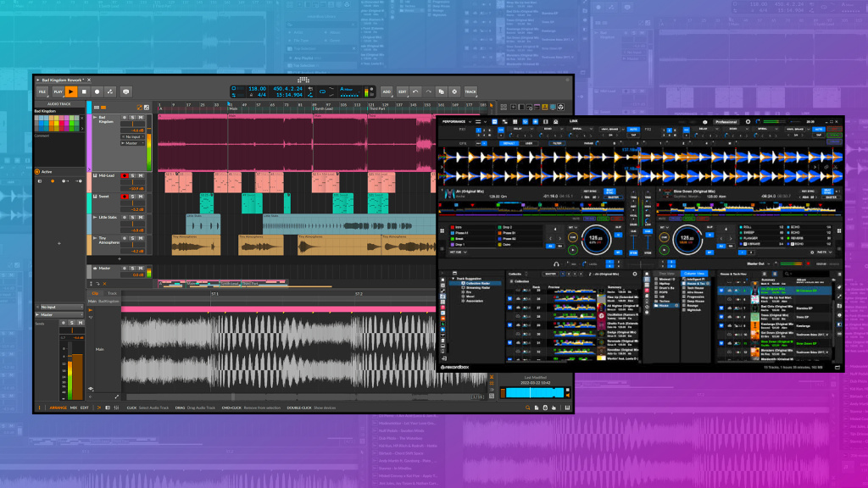
Task: Trigger the Drop 2 hot cue on deck 1
Action: point(519,227)
